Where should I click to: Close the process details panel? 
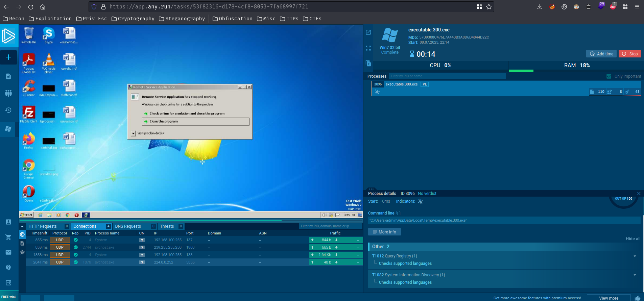[x=639, y=194]
